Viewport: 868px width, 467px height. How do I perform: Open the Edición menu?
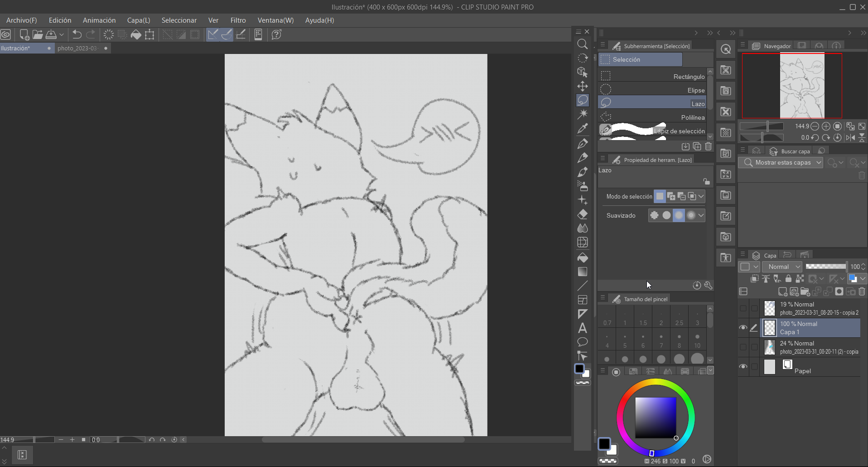pos(60,20)
